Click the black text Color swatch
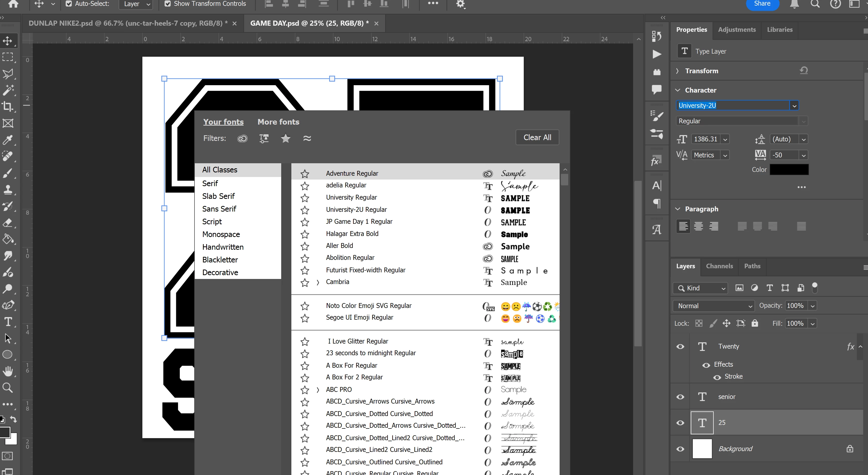Screen dimensions: 868x475 [789, 170]
